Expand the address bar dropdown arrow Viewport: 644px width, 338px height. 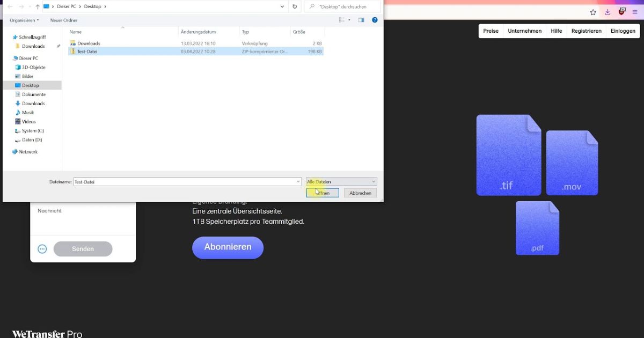pos(282,6)
